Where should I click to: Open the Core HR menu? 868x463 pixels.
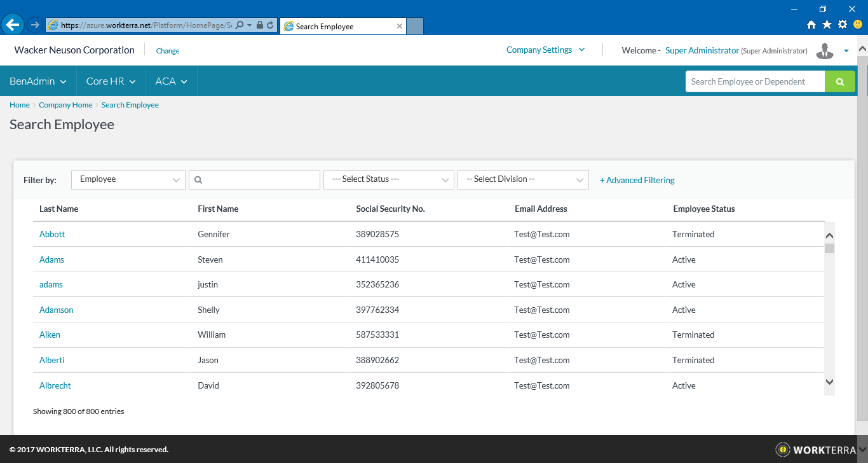pos(111,81)
